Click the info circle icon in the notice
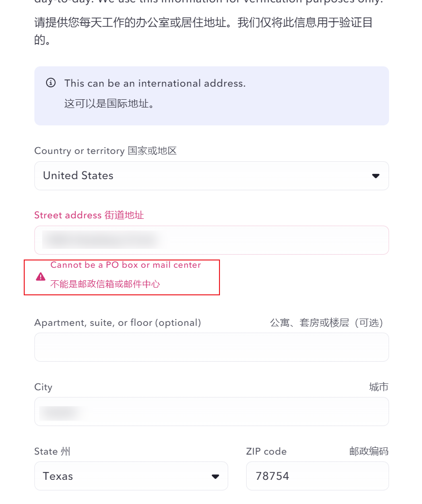 [x=50, y=83]
